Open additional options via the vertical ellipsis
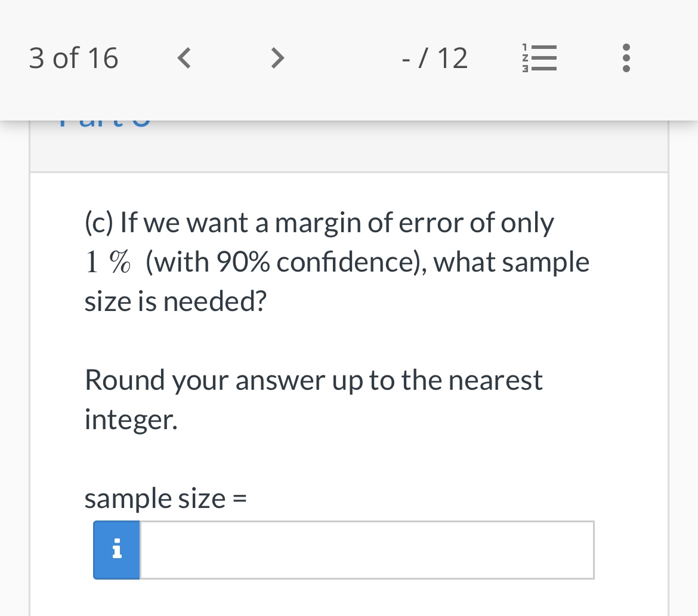The width and height of the screenshot is (698, 616). [x=626, y=58]
